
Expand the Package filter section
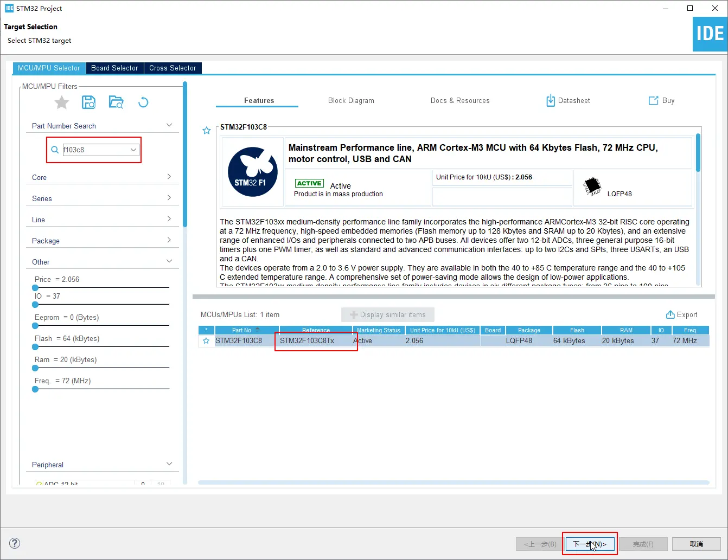point(169,240)
